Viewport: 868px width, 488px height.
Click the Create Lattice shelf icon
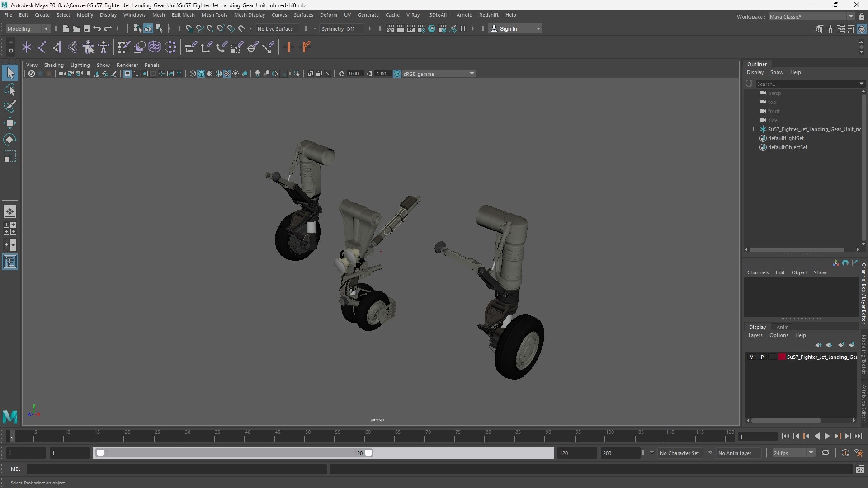pos(155,47)
